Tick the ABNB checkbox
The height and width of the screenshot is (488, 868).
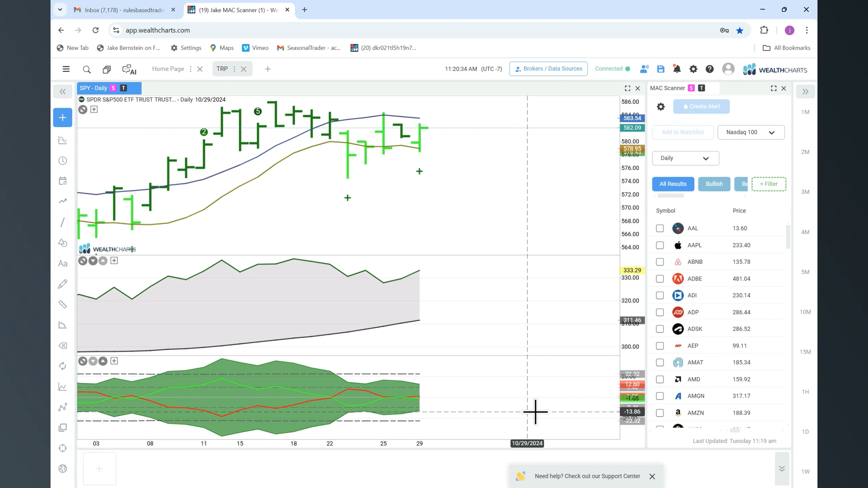(660, 262)
